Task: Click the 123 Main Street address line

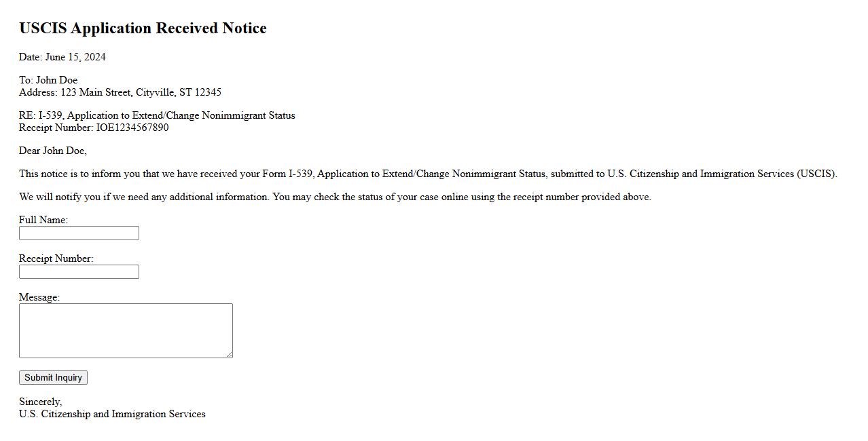Action: 120,92
